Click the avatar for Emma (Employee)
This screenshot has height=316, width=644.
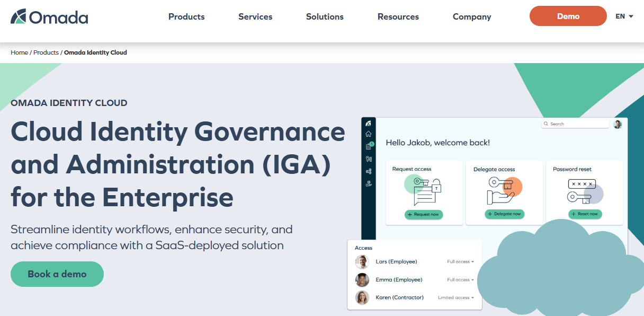click(x=362, y=280)
